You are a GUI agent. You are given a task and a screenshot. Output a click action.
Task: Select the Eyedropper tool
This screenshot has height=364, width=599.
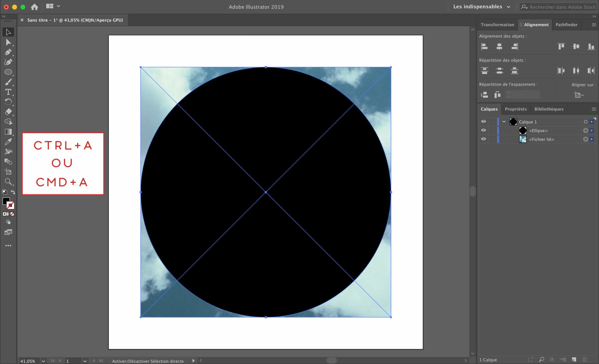(8, 142)
